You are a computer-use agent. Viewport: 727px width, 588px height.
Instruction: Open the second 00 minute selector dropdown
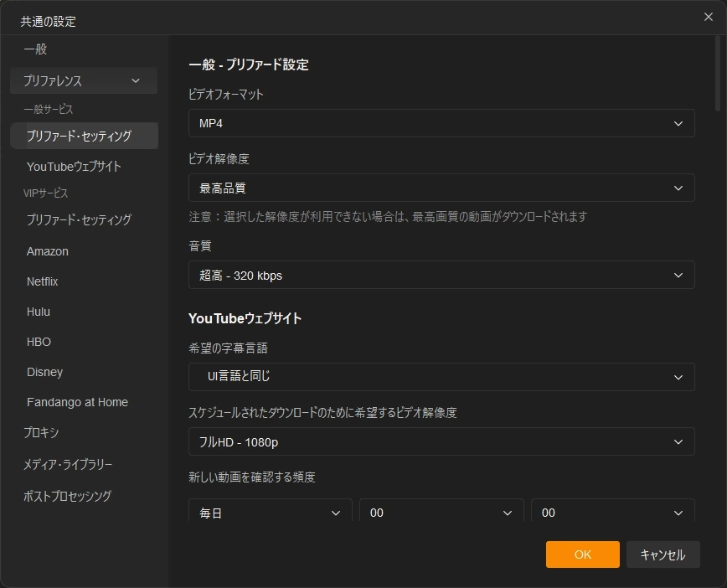point(613,513)
